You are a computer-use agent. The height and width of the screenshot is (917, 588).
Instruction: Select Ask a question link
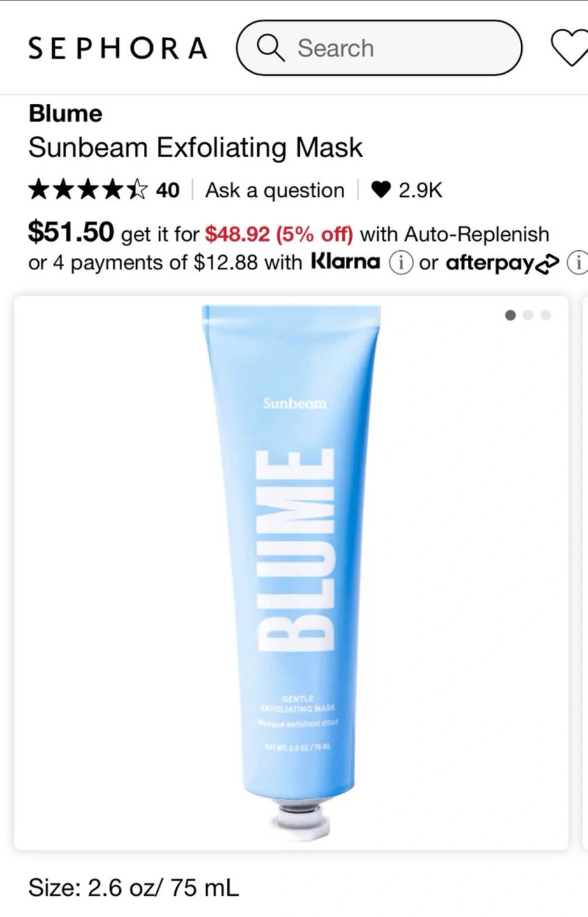[x=274, y=190]
